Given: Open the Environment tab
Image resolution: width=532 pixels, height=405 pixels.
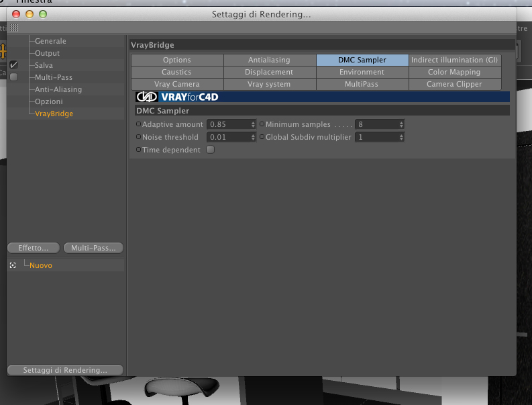Looking at the screenshot, I should point(362,73).
